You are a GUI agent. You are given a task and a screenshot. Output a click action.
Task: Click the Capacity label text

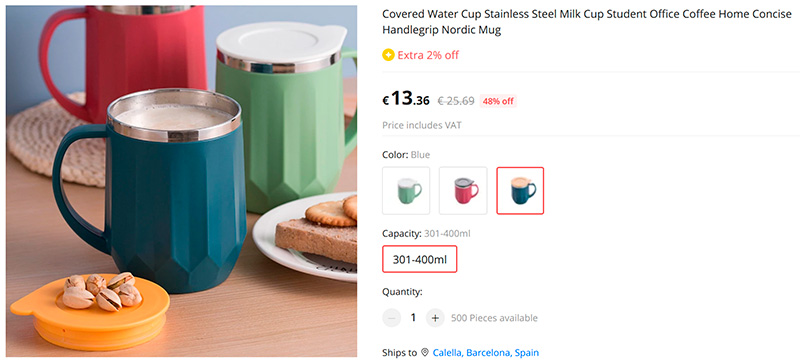402,234
